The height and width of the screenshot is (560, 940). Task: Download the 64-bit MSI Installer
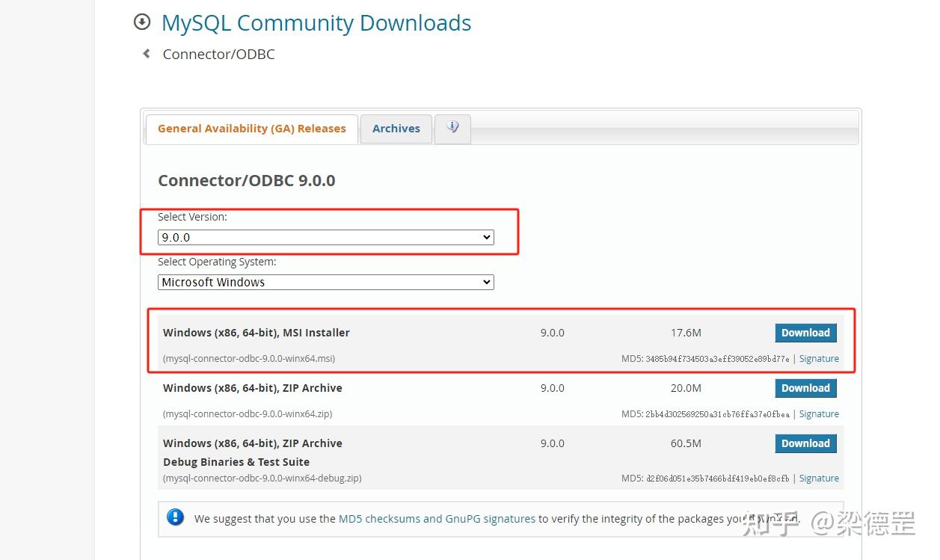(x=805, y=333)
